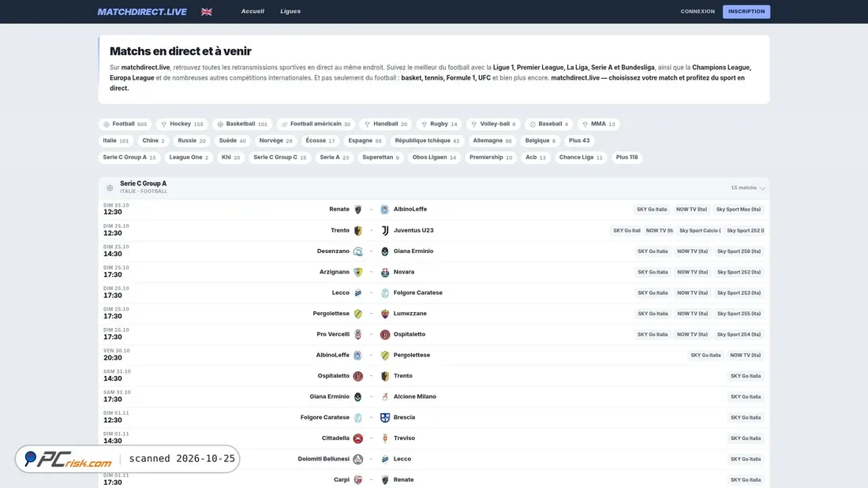Click the Ospitaletto crest in Pro Vercelli match
The width and height of the screenshot is (868, 488).
point(385,334)
